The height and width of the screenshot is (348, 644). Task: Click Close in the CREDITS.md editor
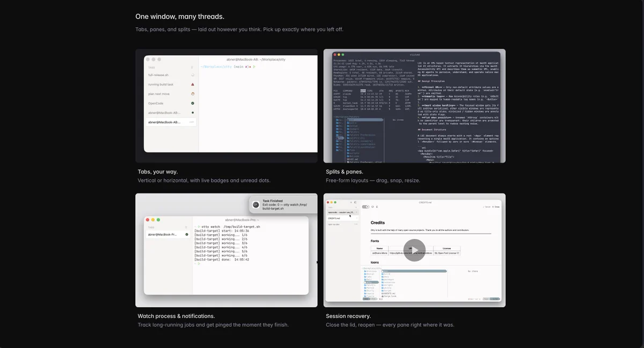496,207
